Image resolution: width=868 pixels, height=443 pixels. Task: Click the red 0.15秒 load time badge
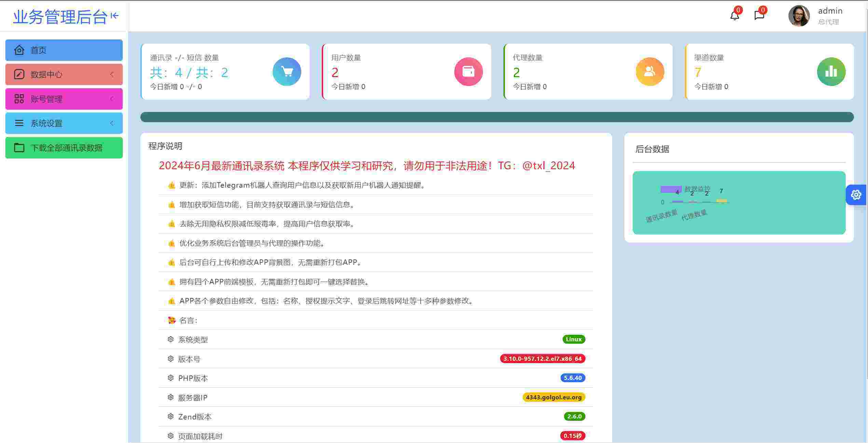pyautogui.click(x=573, y=436)
